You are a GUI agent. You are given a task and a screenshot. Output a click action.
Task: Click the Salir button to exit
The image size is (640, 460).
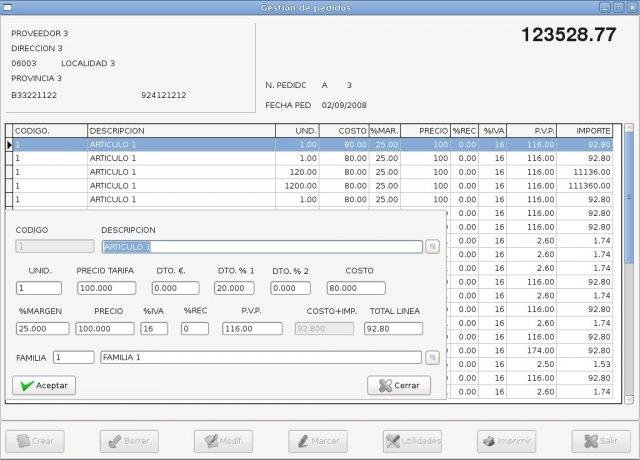(x=601, y=441)
